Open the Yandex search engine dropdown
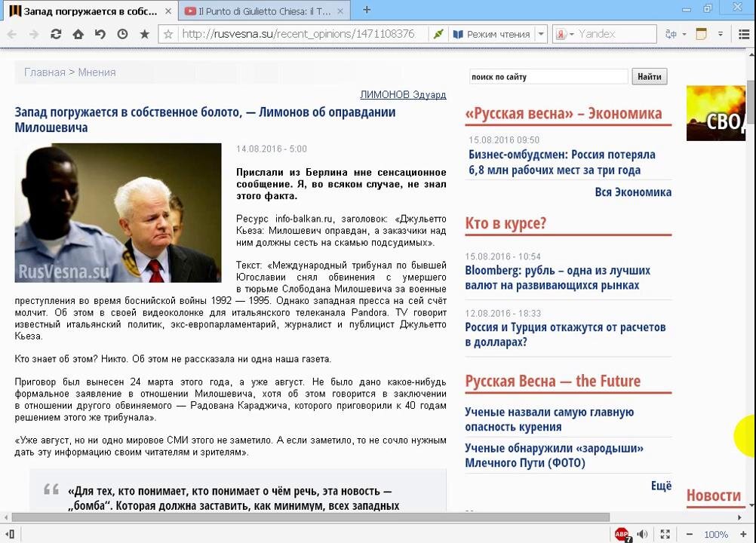 572,34
